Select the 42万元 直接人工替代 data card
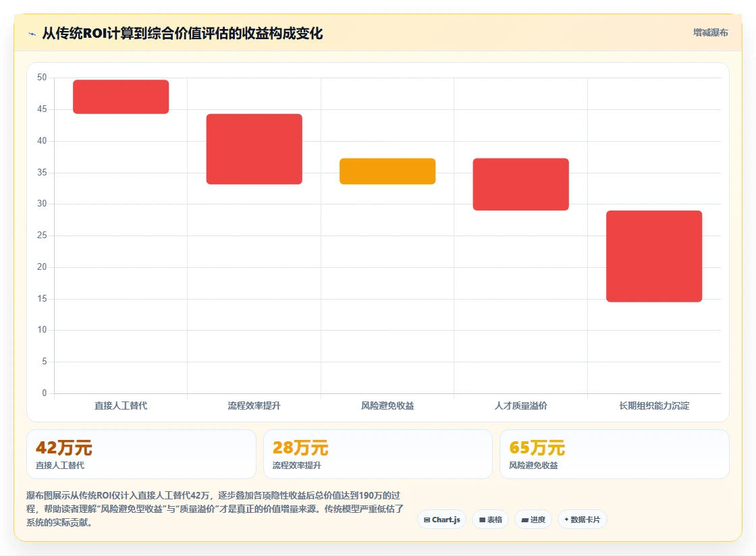The image size is (756, 556). pos(141,454)
